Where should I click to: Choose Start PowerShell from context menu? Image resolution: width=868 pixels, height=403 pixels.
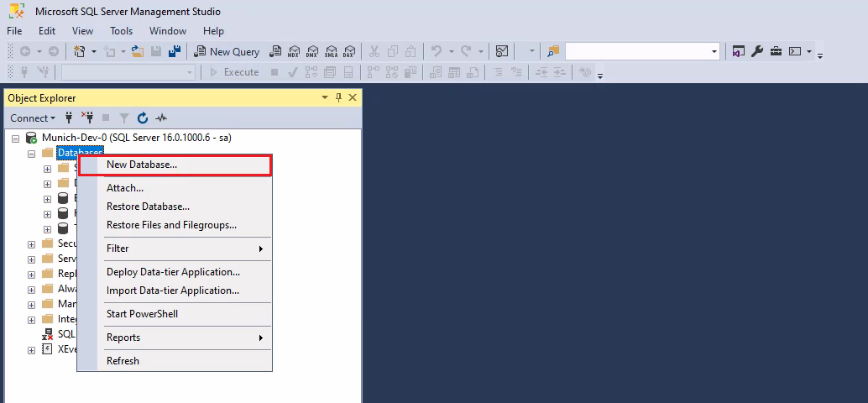(175, 314)
